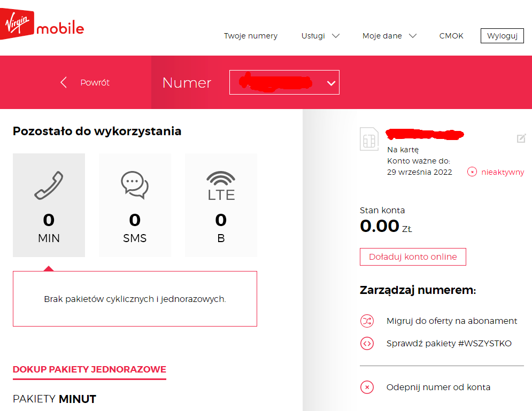Open the Numer phone number dropdown
Screen dimensions: 532x411
point(284,82)
